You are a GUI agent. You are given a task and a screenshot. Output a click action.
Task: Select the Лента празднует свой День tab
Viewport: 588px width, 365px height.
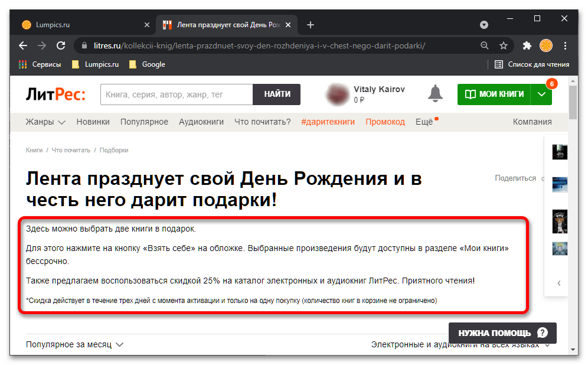coord(227,25)
